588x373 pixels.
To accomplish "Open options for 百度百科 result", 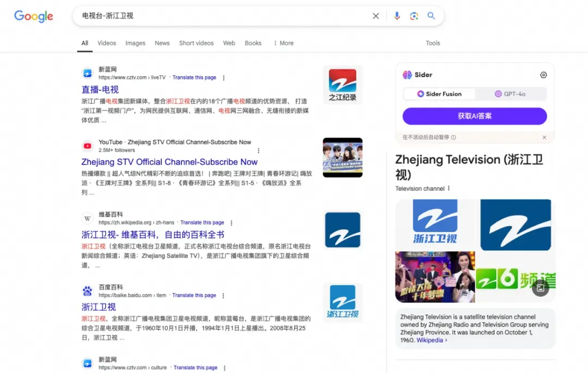I will pyautogui.click(x=223, y=295).
